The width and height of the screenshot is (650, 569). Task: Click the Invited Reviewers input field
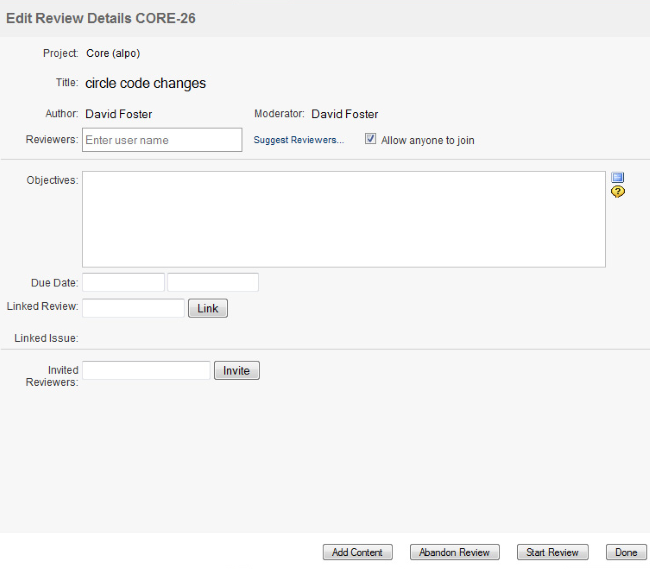[146, 371]
